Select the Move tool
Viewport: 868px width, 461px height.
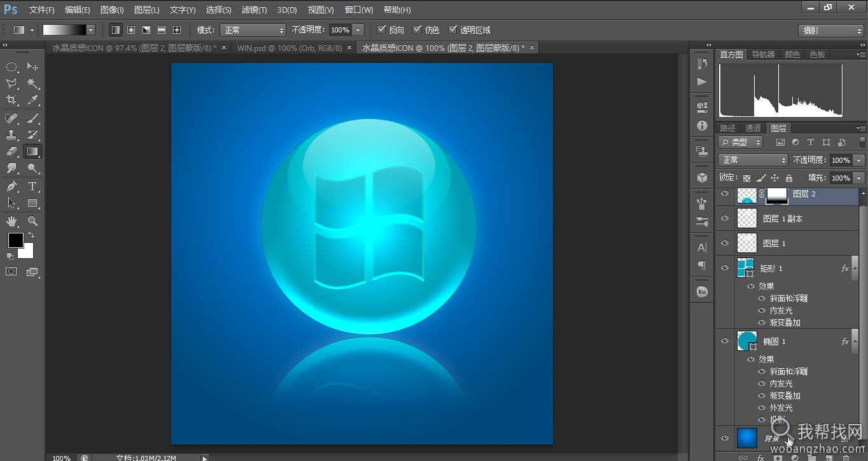[x=32, y=67]
